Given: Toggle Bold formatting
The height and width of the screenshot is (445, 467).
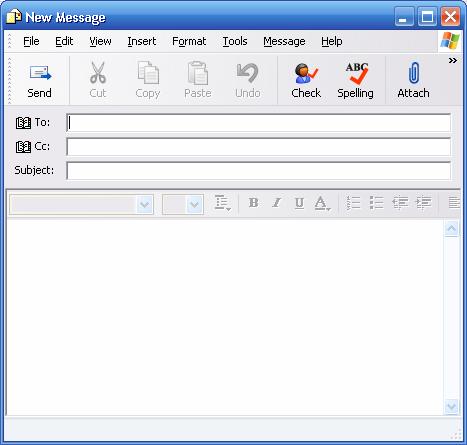Looking at the screenshot, I should click(x=254, y=202).
